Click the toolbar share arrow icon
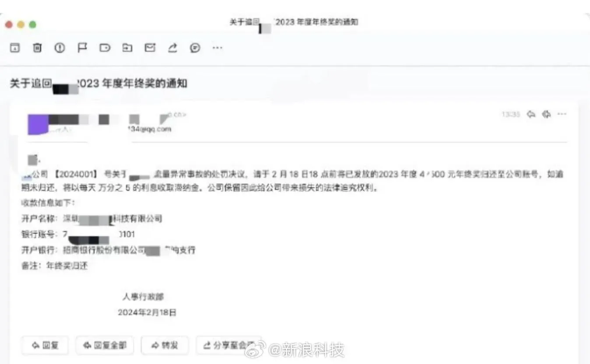 coord(173,48)
